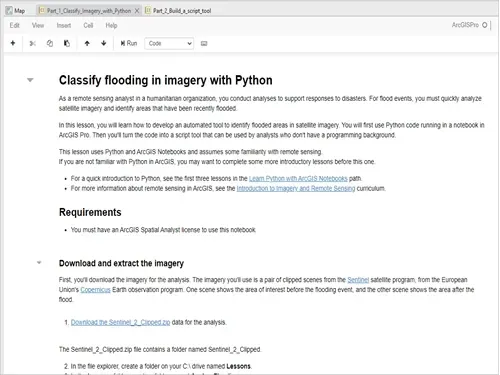This screenshot has height=375, width=500.
Task: Open the Edit menu
Action: 14,25
